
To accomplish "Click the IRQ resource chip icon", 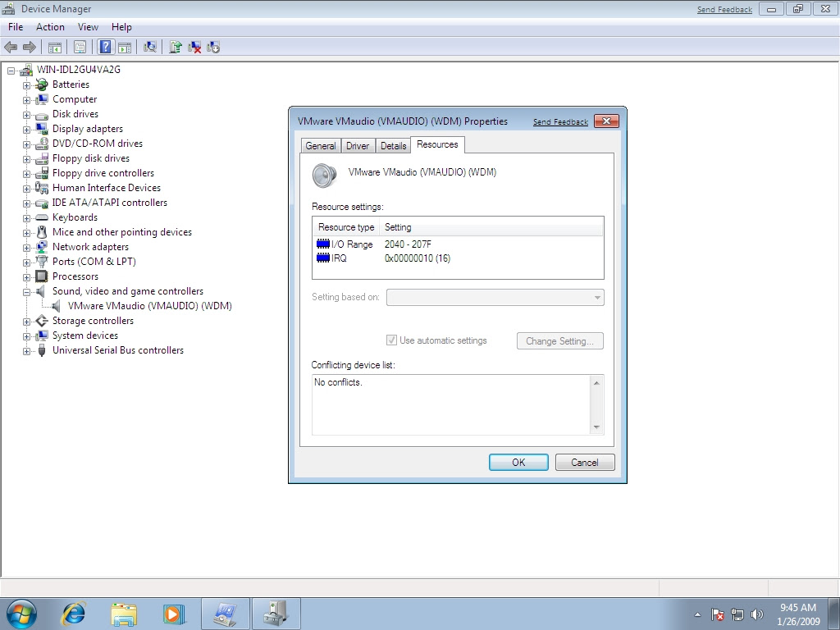I will click(x=323, y=258).
